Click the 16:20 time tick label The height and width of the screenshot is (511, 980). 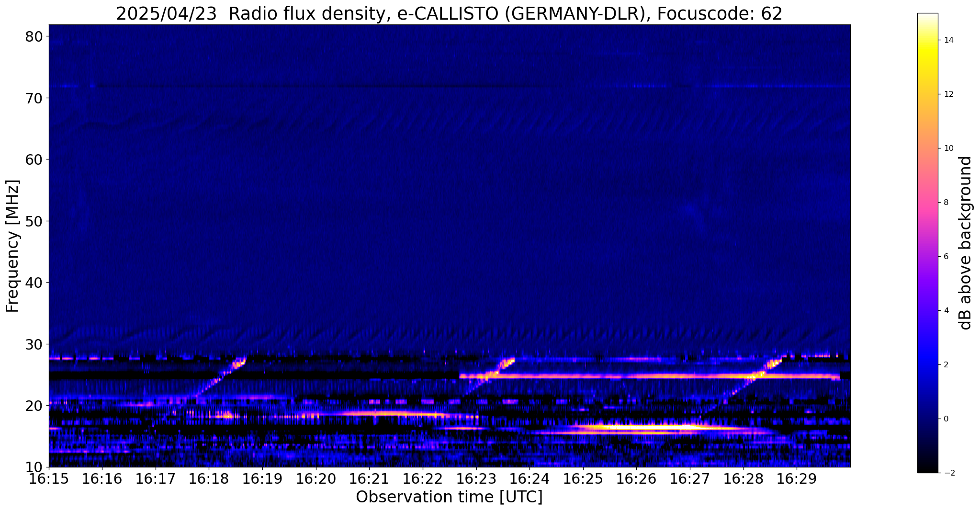pos(316,479)
